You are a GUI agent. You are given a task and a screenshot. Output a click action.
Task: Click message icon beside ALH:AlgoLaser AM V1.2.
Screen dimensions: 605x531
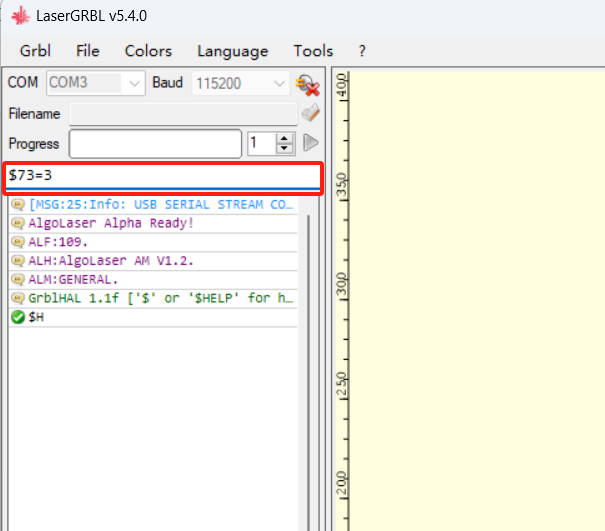coord(18,261)
